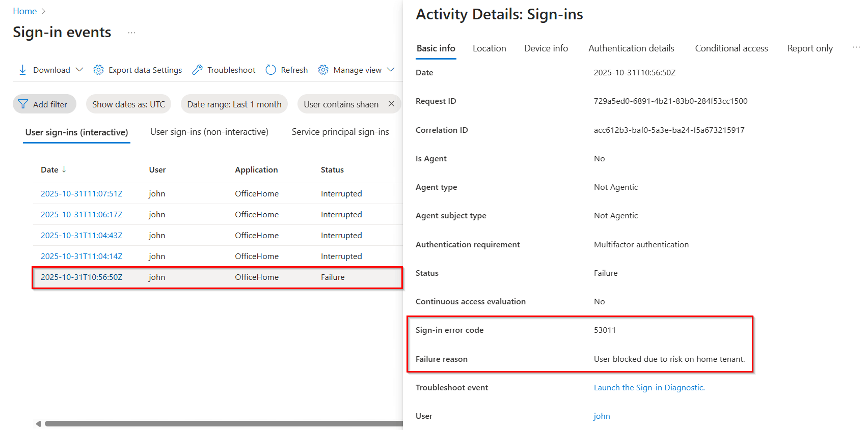
Task: Switch to Service principal sign-ins tab
Action: point(340,132)
